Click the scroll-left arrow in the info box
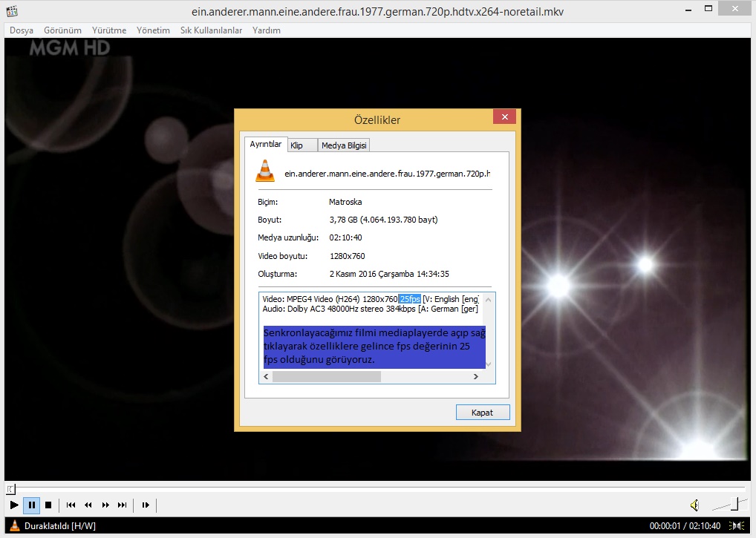 [x=266, y=377]
